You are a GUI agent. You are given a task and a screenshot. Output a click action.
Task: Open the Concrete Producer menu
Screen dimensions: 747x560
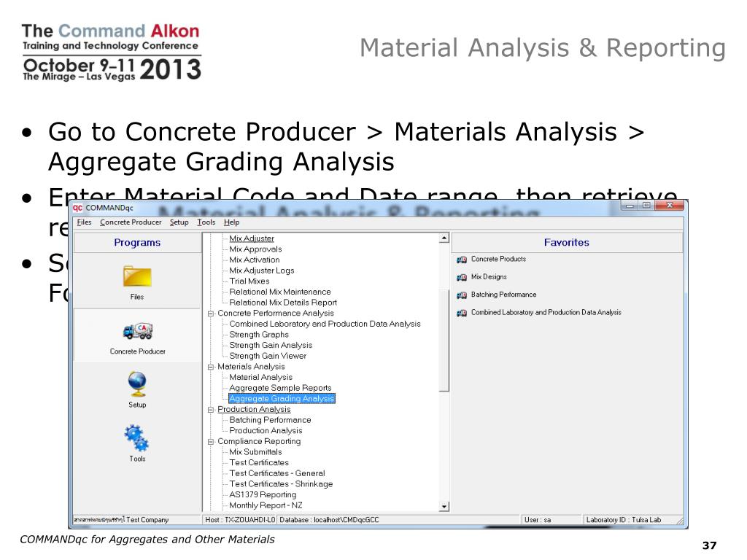[x=131, y=222]
